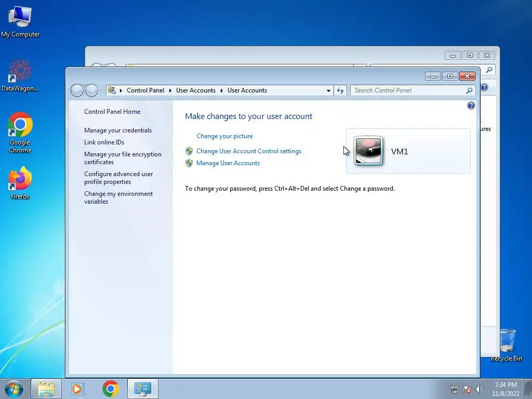Image resolution: width=532 pixels, height=399 pixels.
Task: Open the Action Center flag icon
Action: point(467,389)
